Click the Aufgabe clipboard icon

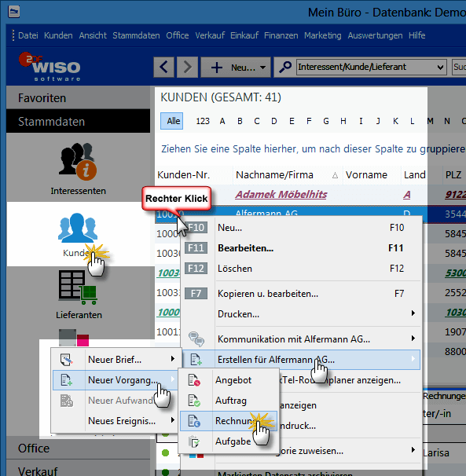click(x=194, y=441)
